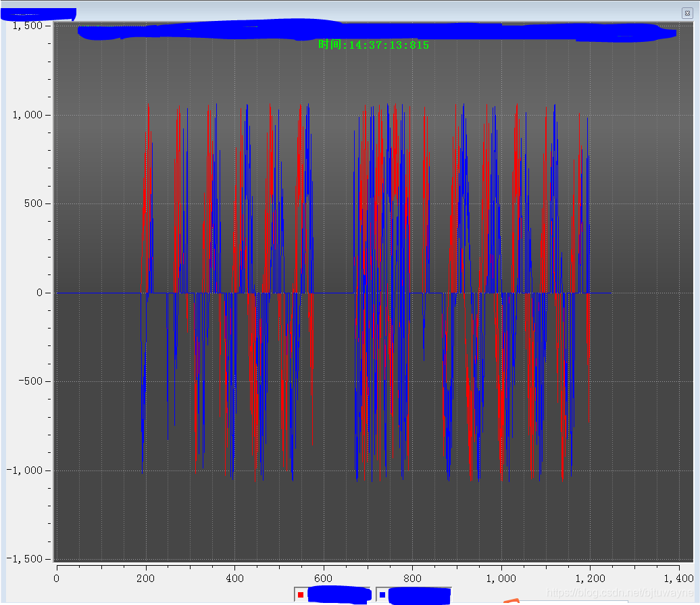Click the 1,500 label on vertical axis
Viewport: 700px width, 605px height.
click(x=28, y=26)
